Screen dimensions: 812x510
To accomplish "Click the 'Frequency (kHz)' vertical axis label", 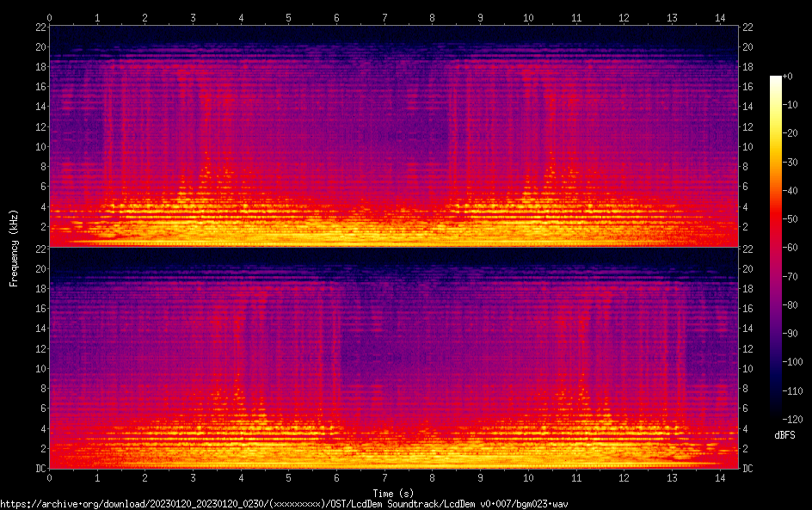I will point(14,248).
